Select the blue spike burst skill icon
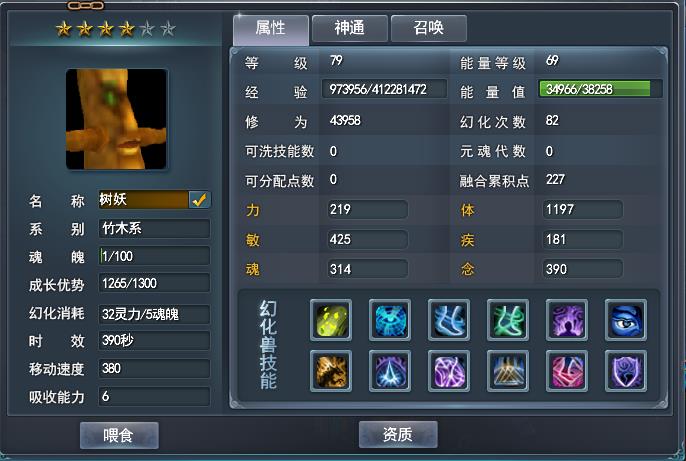Image resolution: width=686 pixels, height=461 pixels. point(390,371)
